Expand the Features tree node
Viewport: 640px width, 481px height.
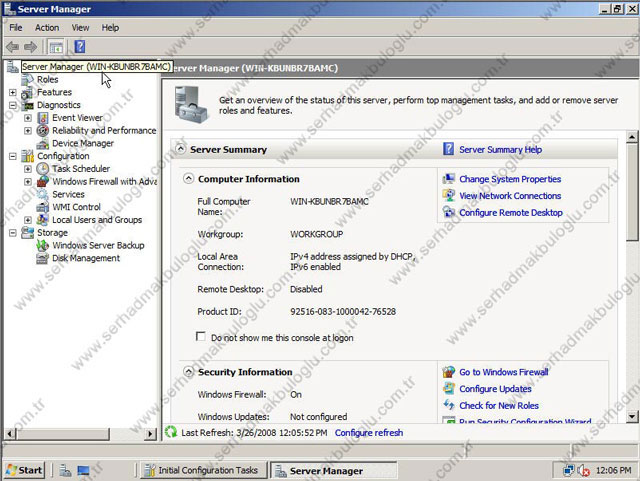click(13, 93)
